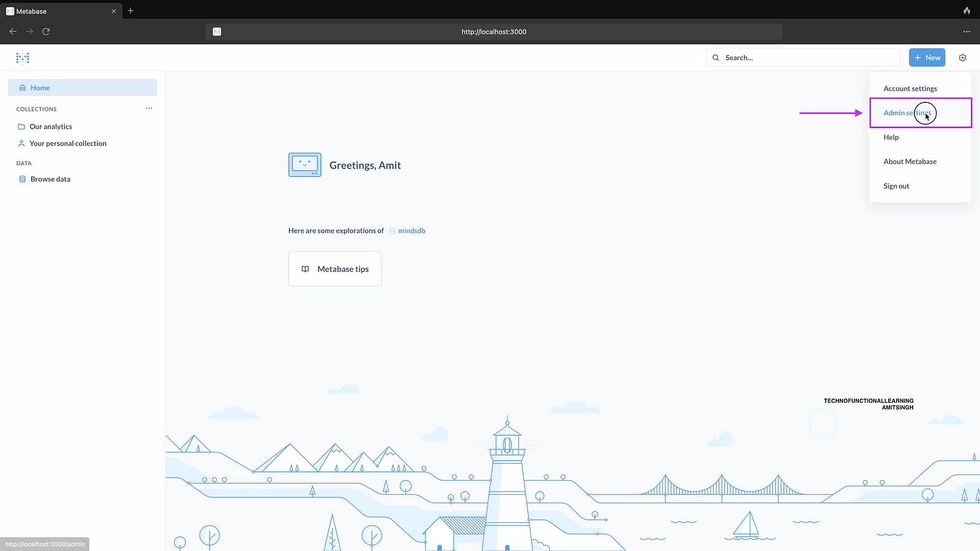Close the Metabase browser tab

tap(113, 11)
